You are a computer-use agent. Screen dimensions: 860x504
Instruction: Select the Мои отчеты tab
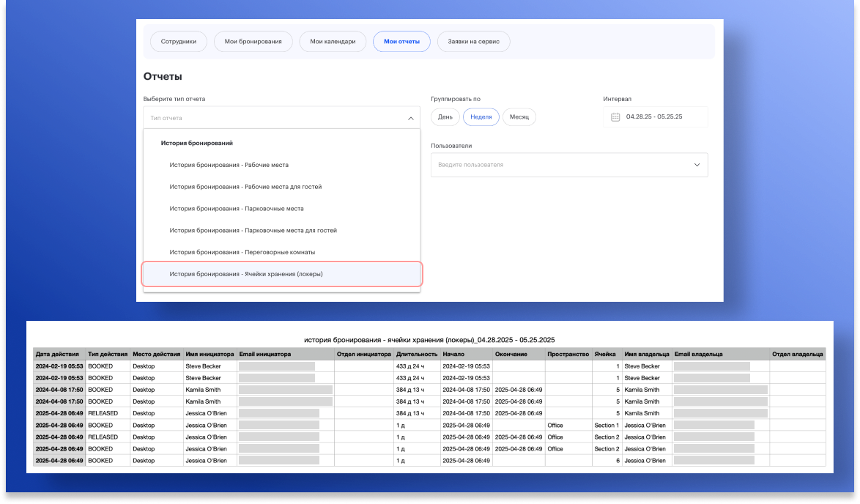tap(401, 42)
